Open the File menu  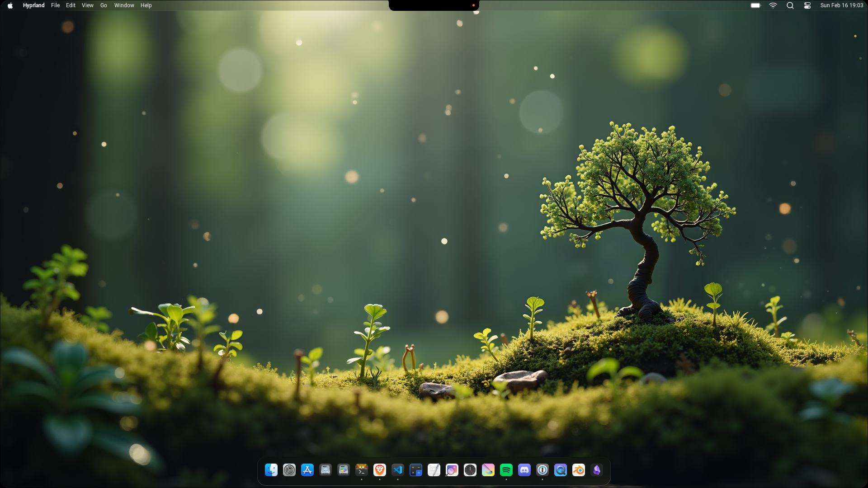pos(55,5)
